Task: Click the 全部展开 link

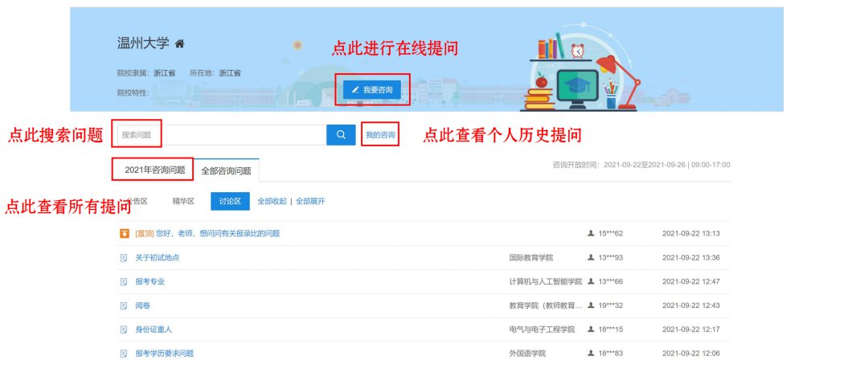Action: coord(310,201)
